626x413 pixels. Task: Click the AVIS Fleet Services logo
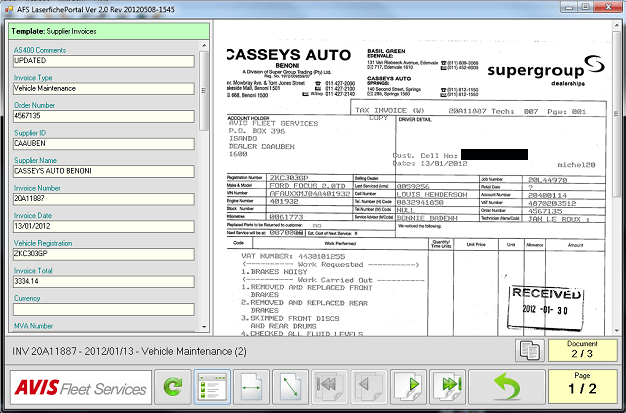[x=81, y=387]
